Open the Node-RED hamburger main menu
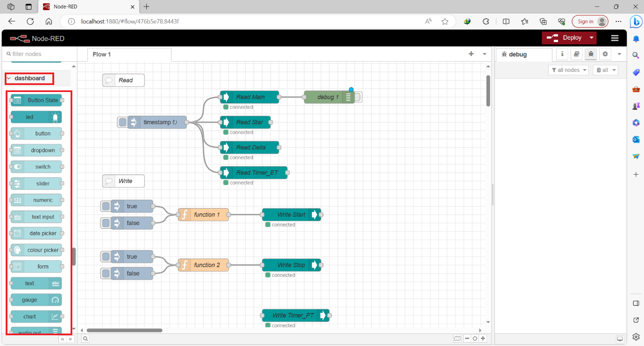Viewport: 644px width, 346px height. (x=615, y=38)
